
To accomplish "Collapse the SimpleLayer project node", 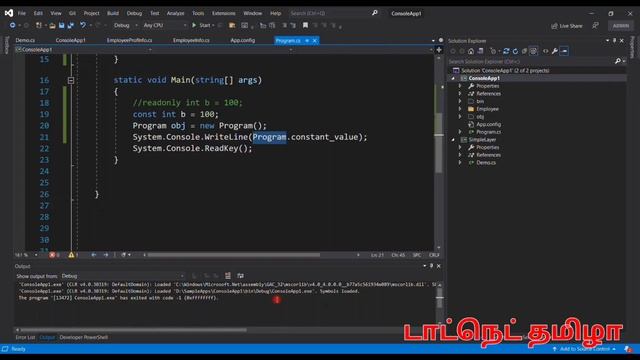I will pos(453,140).
